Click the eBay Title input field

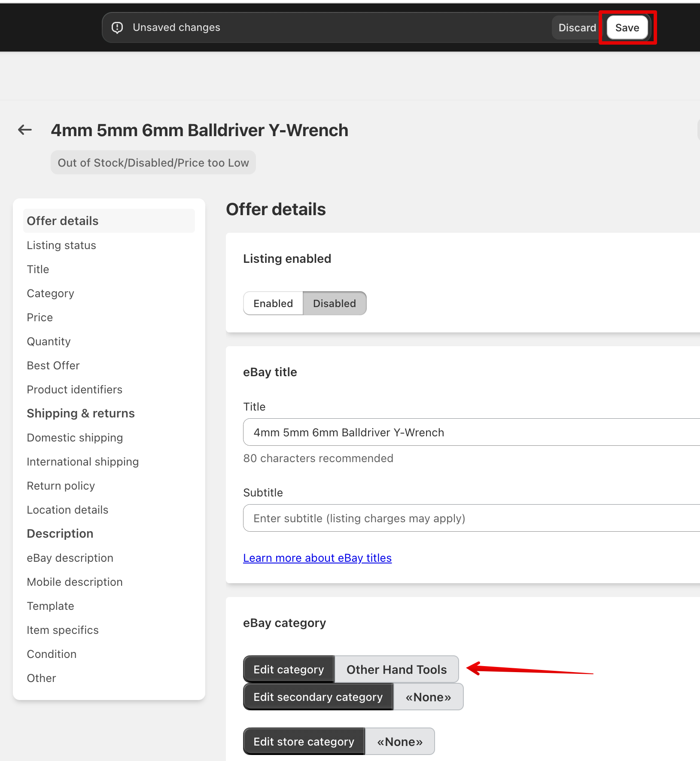coord(472,432)
